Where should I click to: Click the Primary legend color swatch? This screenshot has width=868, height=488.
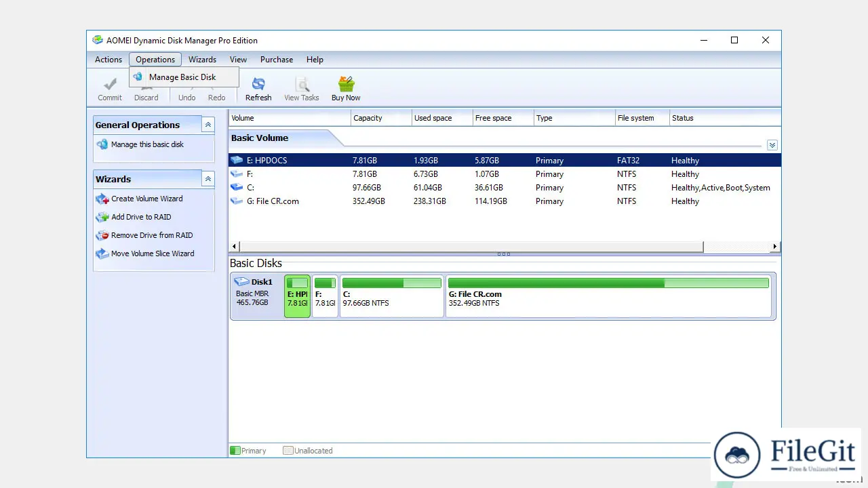point(235,451)
